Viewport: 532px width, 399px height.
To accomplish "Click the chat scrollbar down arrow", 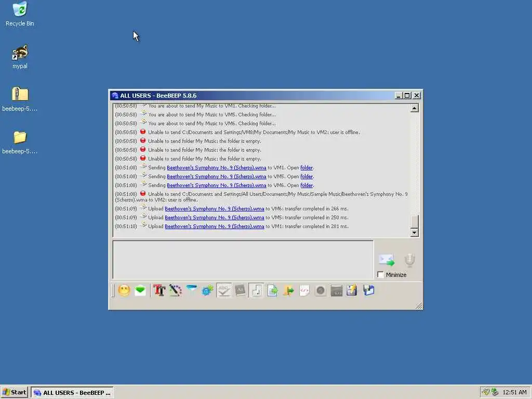I will click(x=414, y=233).
